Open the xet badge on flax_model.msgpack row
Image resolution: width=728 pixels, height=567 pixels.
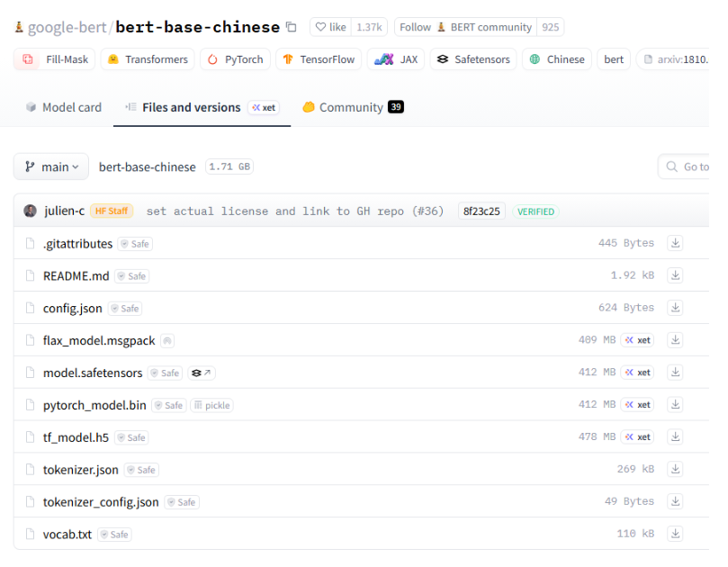(x=637, y=340)
